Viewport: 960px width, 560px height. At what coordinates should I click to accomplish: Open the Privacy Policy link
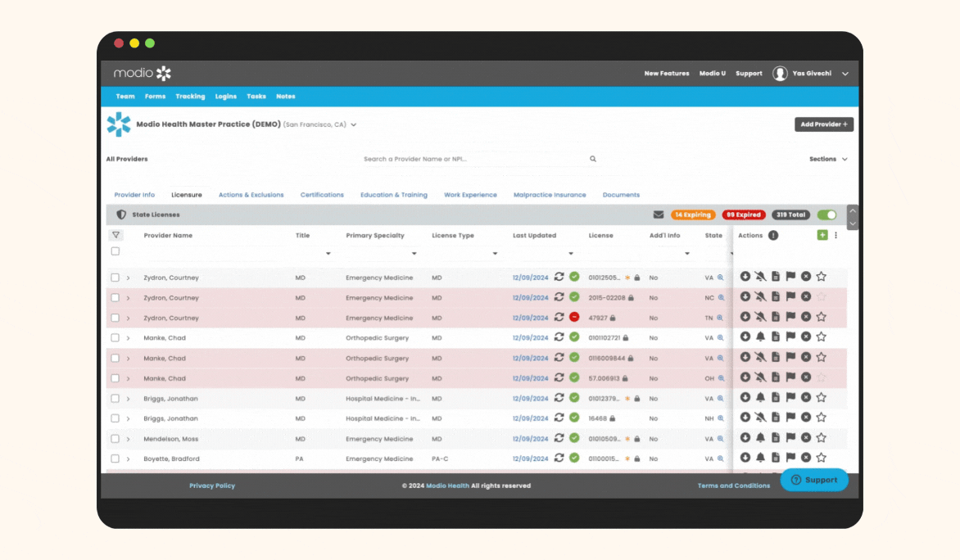click(212, 485)
